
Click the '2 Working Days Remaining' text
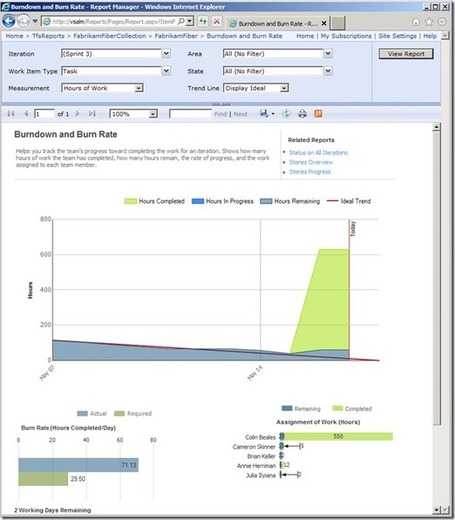[x=53, y=510]
